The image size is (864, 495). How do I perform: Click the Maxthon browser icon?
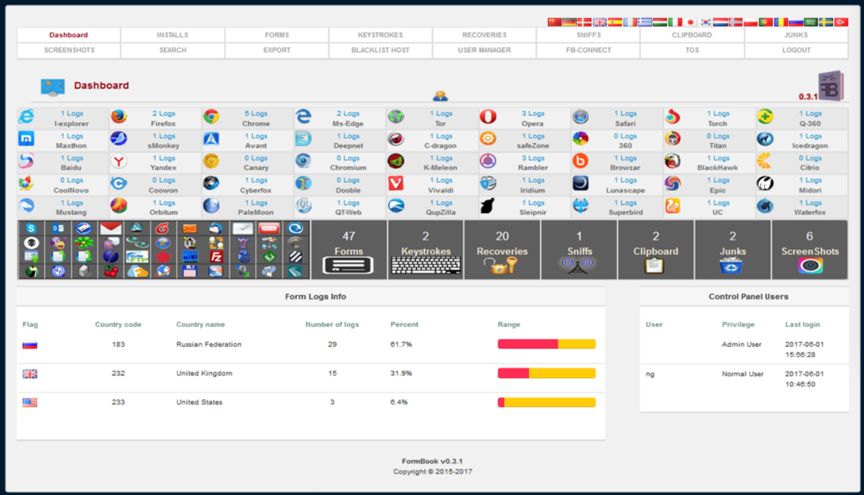tap(26, 139)
